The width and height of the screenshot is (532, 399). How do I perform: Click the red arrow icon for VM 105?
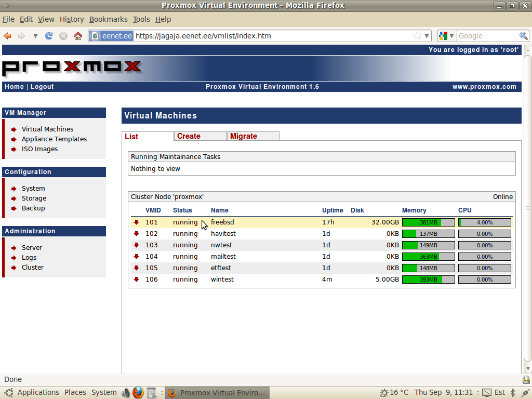[137, 268]
